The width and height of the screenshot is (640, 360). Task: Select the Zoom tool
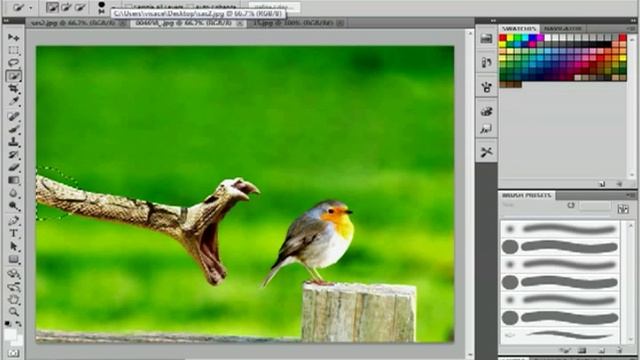[x=13, y=312]
